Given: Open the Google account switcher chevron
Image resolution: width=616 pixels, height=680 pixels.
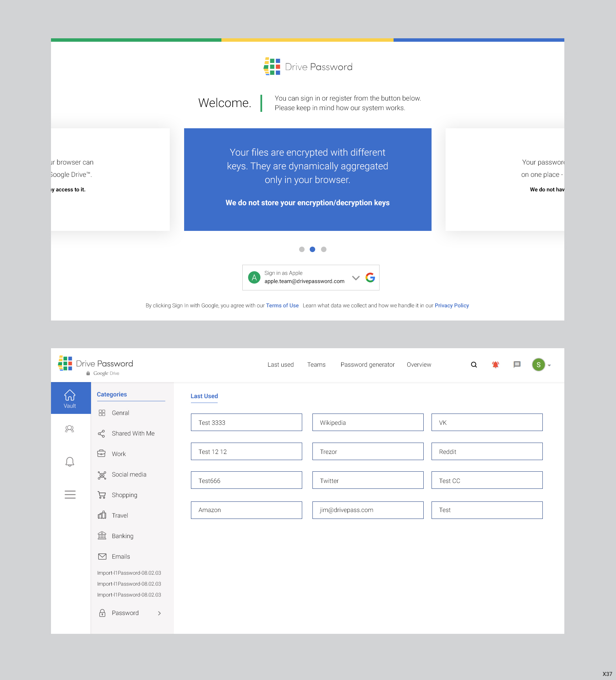Looking at the screenshot, I should click(356, 278).
